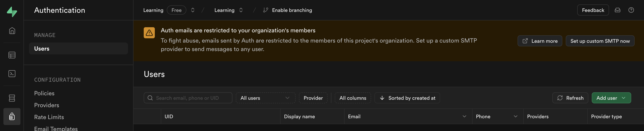
Task: Select the Authentication lock icon in sidebar
Action: [12, 117]
